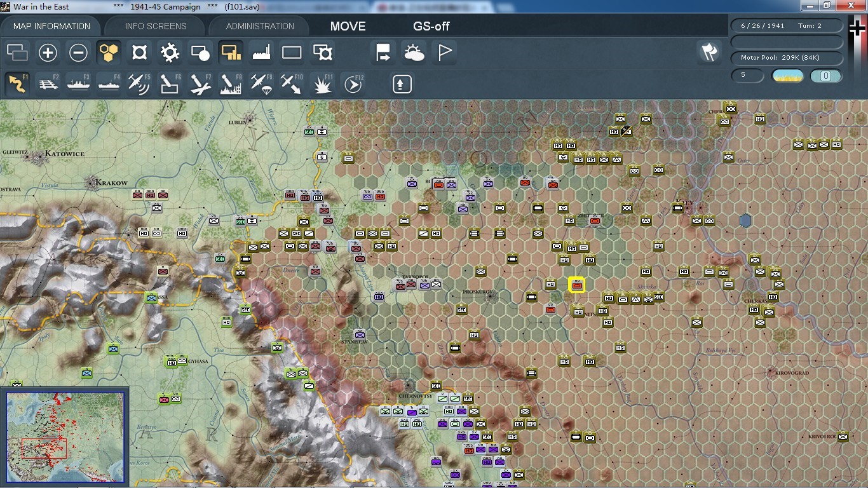This screenshot has width=868, height=488.
Task: Click the flag with arrow icon
Action: tap(384, 52)
